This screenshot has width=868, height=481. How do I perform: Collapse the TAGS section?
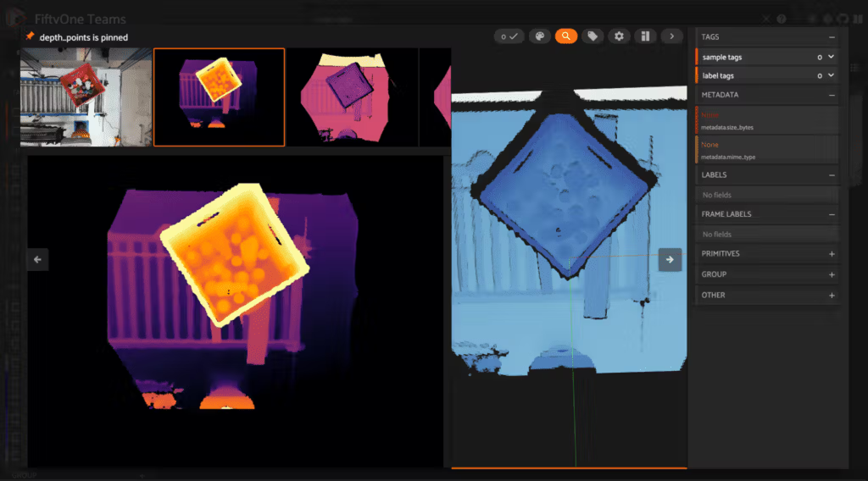pyautogui.click(x=832, y=37)
